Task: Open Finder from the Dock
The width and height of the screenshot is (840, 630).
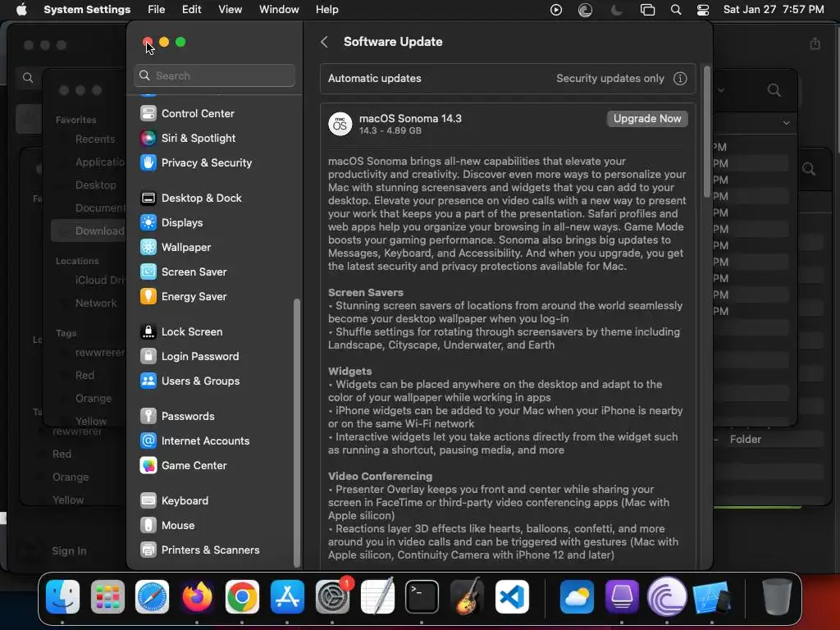Action: click(x=62, y=597)
